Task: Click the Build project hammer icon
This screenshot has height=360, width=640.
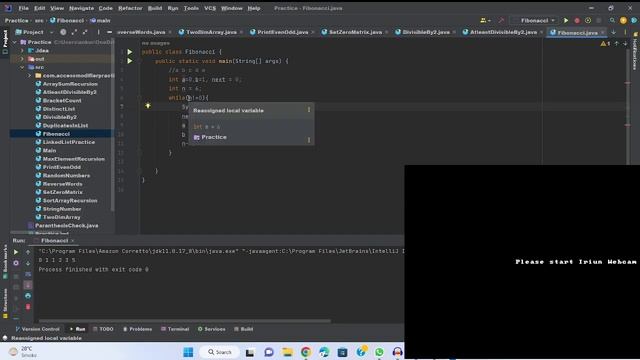Action: [x=501, y=20]
